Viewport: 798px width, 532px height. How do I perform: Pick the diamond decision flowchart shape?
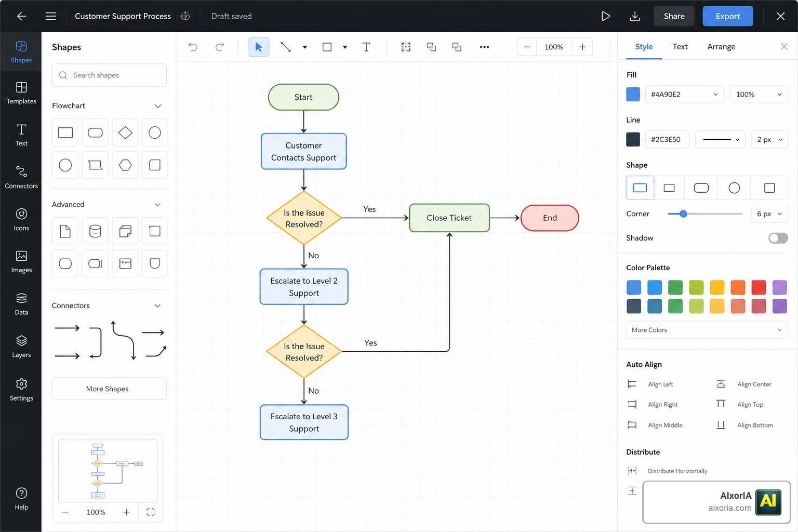point(125,132)
